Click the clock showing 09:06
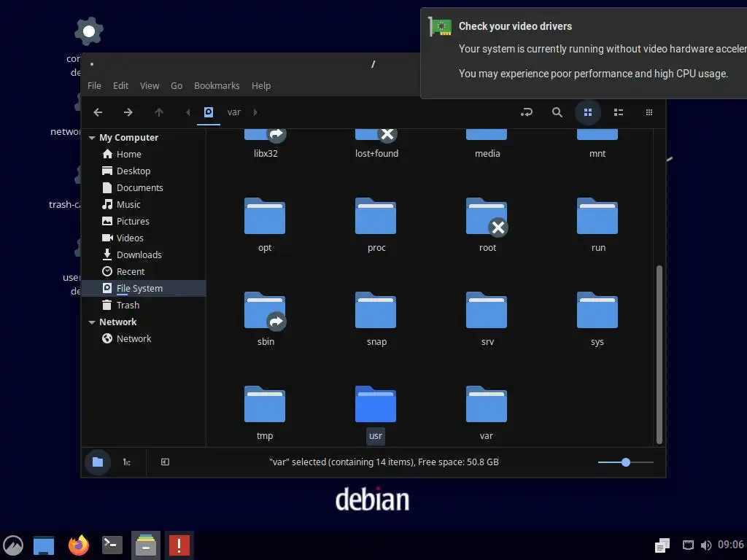The image size is (747, 560). tap(730, 545)
